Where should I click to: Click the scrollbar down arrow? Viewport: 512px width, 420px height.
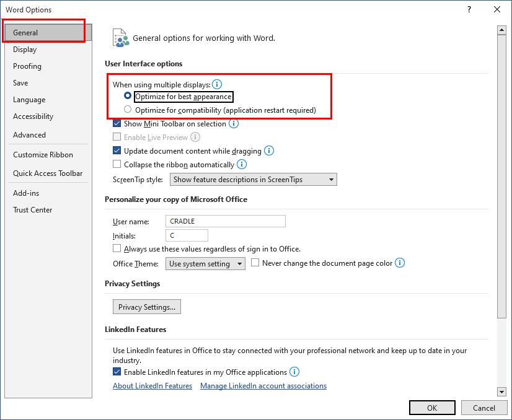[x=501, y=392]
